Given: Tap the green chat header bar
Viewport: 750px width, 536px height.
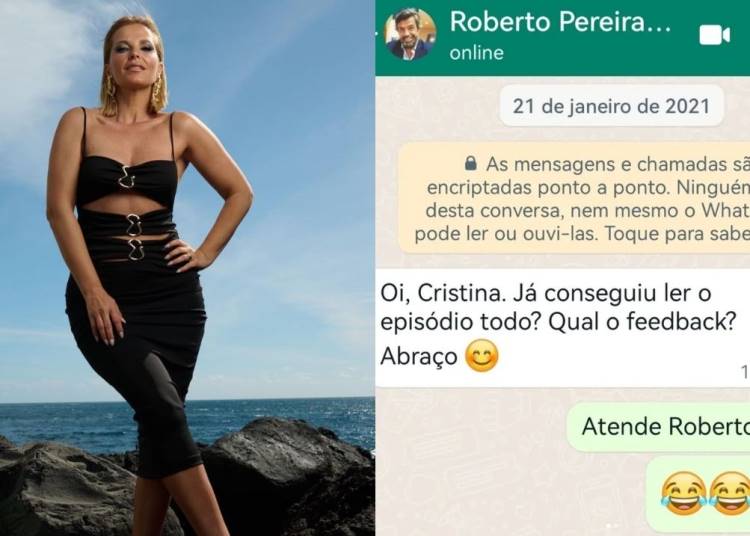Looking at the screenshot, I should point(562,37).
